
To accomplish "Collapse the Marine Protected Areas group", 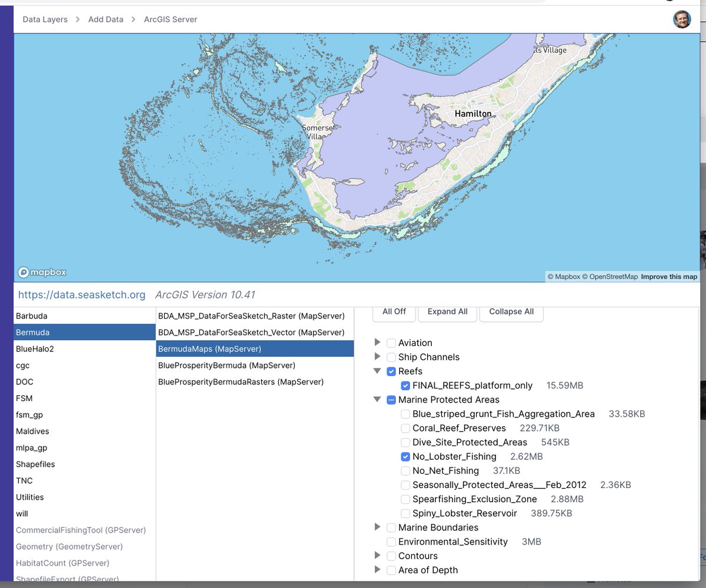I will [378, 400].
